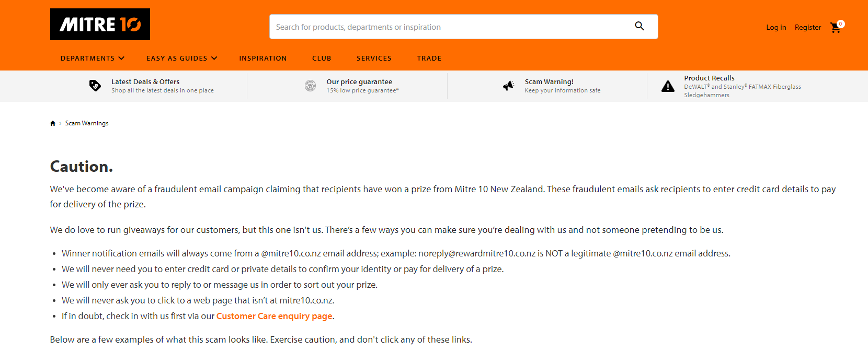Expand the Easy As Guides dropdown
868x352 pixels.
pyautogui.click(x=181, y=58)
